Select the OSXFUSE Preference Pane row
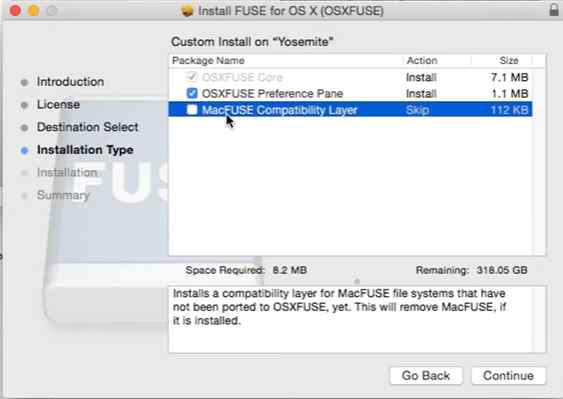 350,93
